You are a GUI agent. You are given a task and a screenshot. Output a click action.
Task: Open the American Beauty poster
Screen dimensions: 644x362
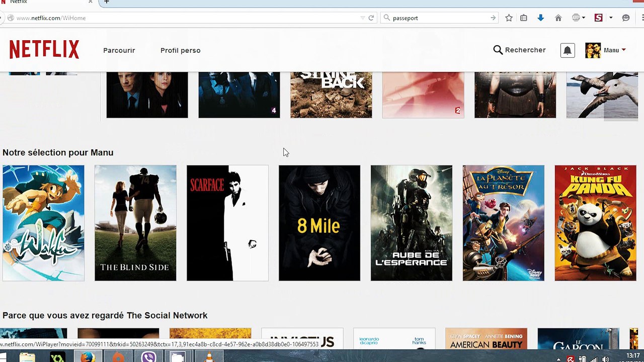click(486, 338)
